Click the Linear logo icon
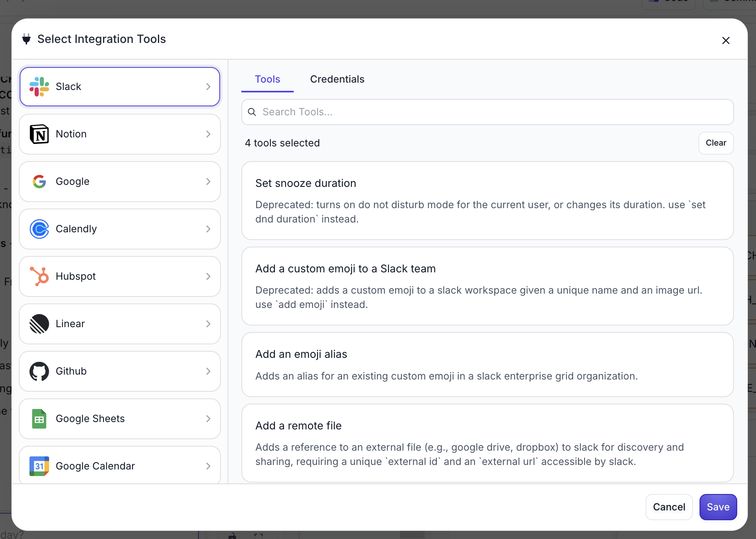This screenshot has height=539, width=756. click(39, 324)
